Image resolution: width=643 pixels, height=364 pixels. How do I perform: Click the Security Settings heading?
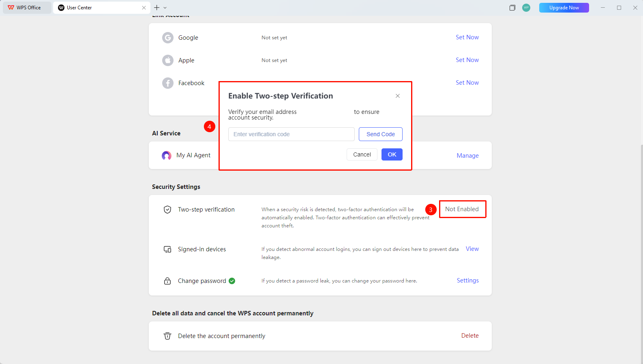click(x=176, y=187)
